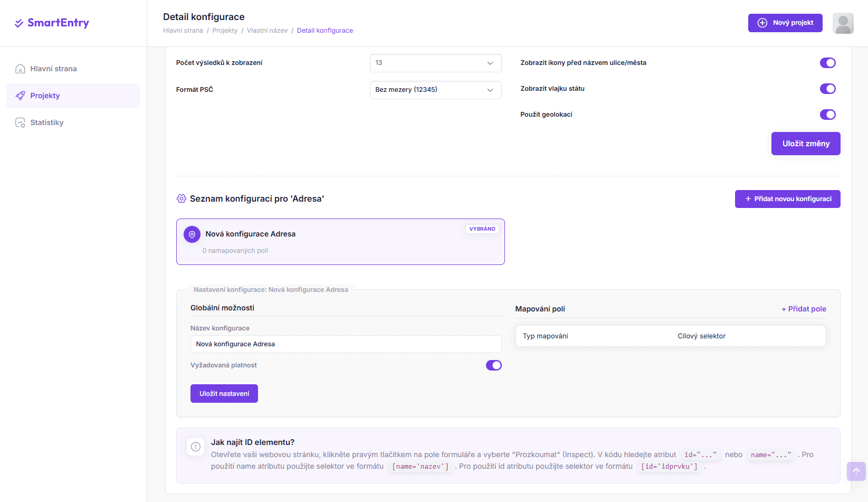Open Počet výsledků k zobrazení dropdown

point(435,63)
